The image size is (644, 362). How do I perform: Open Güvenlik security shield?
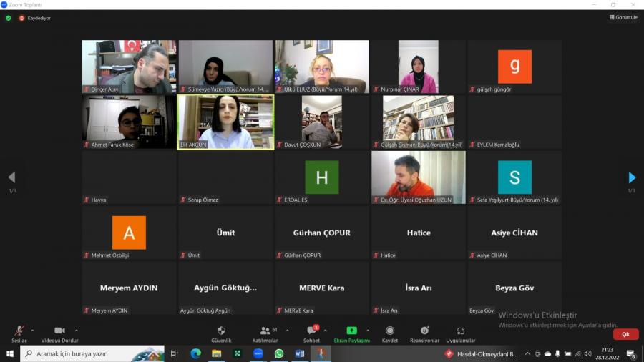(x=221, y=334)
